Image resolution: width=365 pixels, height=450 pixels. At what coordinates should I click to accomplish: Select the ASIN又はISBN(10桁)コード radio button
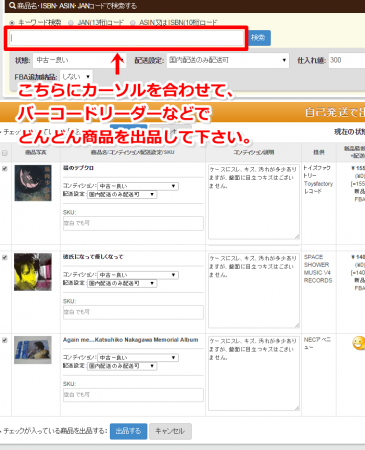click(133, 23)
